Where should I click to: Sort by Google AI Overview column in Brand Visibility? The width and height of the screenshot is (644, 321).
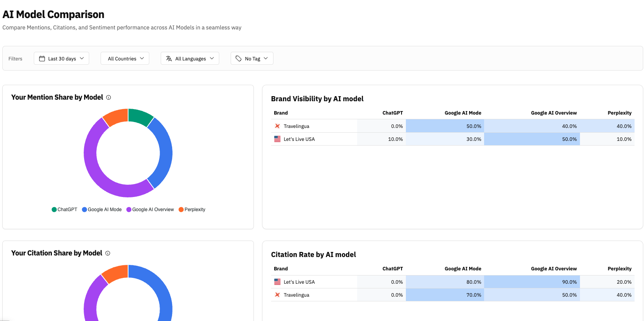pos(554,113)
